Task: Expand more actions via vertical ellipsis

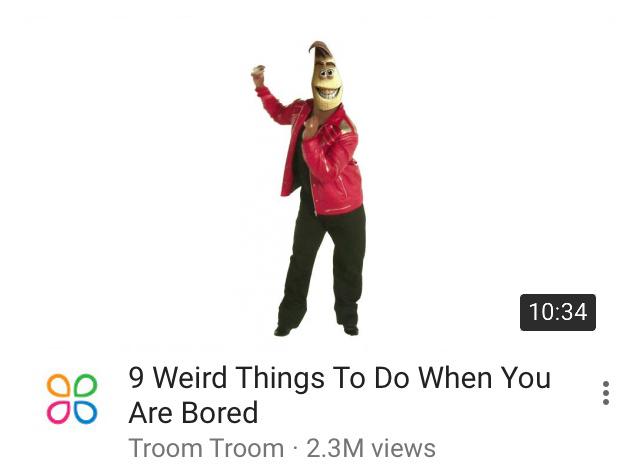Action: click(606, 393)
